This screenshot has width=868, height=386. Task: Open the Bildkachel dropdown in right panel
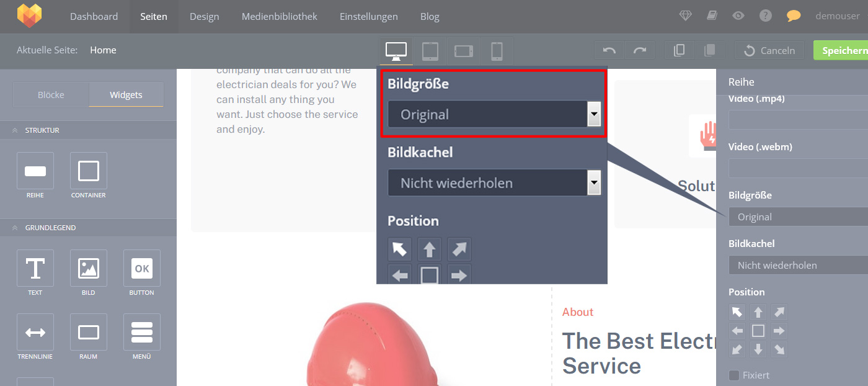coord(798,266)
